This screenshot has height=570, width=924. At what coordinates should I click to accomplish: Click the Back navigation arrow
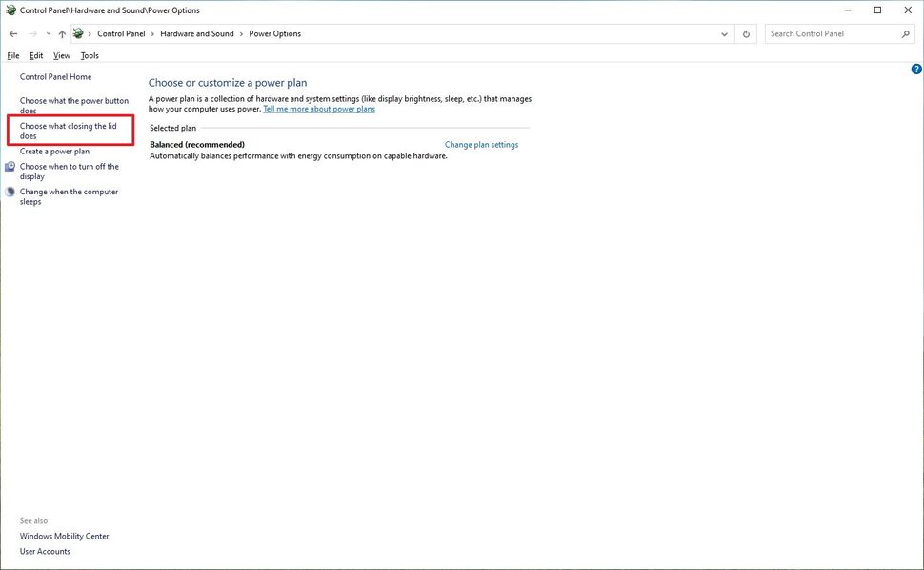(x=13, y=34)
